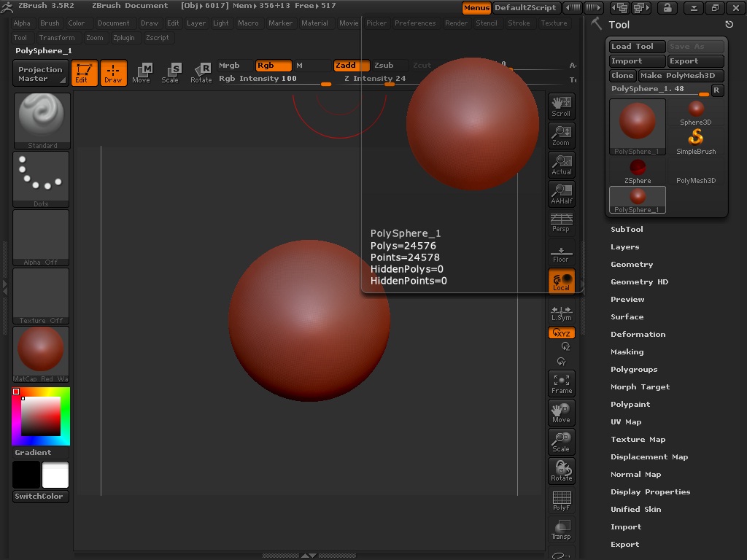Image resolution: width=747 pixels, height=560 pixels.
Task: Choose the Sphere3D tool thumbnail
Action: 696,112
